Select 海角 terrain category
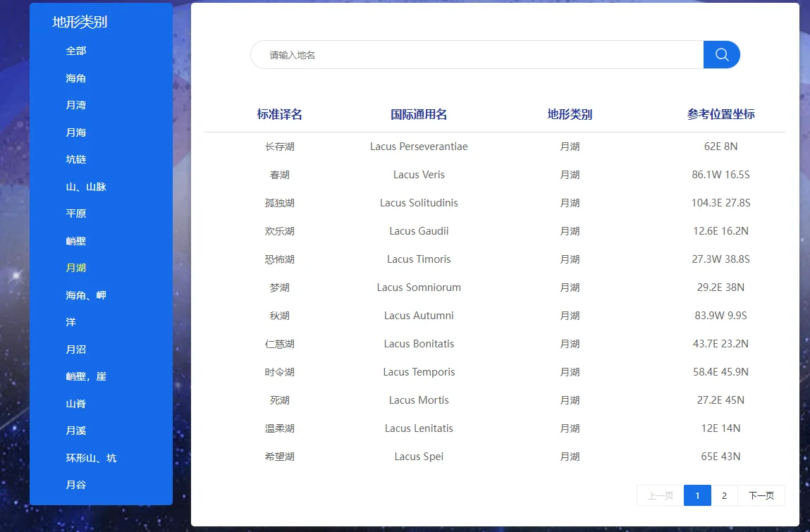Image resolution: width=810 pixels, height=532 pixels. [x=76, y=78]
